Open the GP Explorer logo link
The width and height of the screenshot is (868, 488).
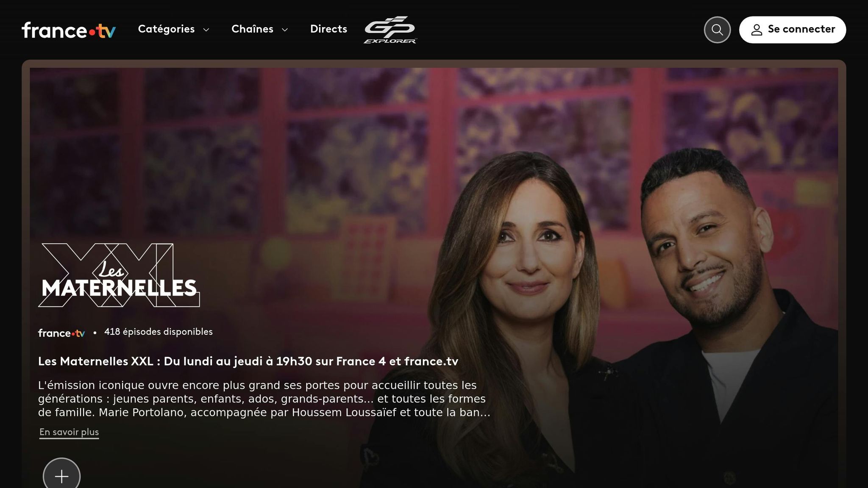390,30
